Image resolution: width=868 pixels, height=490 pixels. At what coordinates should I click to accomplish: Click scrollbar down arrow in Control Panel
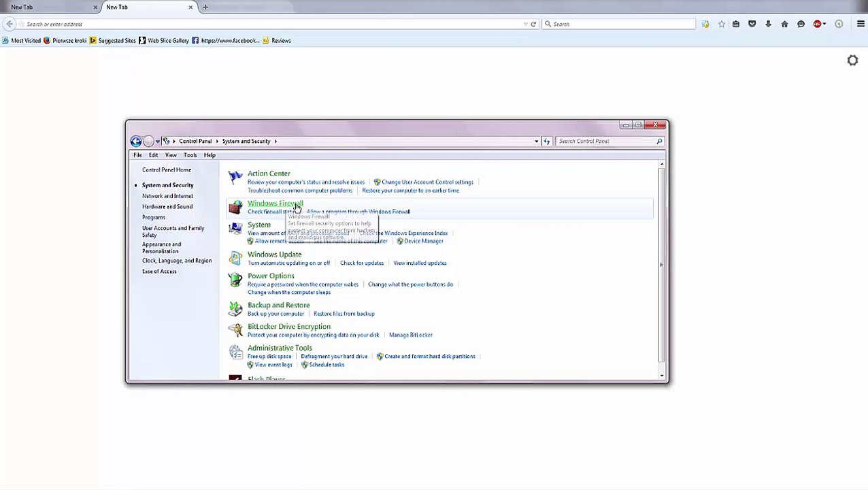point(661,376)
